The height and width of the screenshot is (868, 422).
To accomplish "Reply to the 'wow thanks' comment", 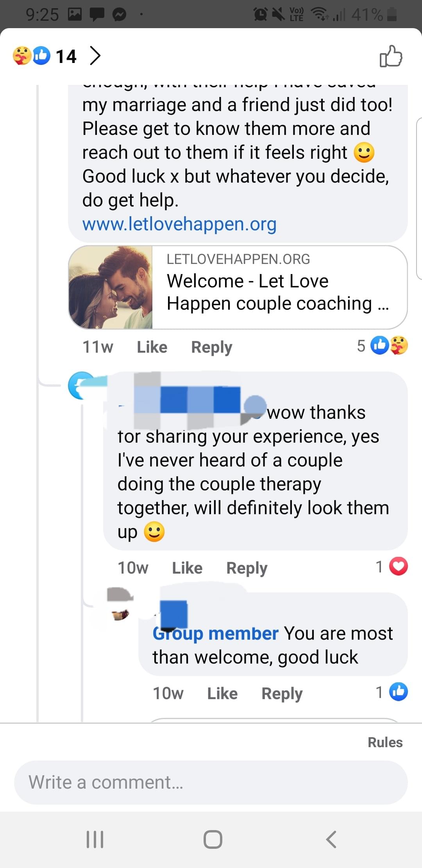I will pyautogui.click(x=247, y=568).
